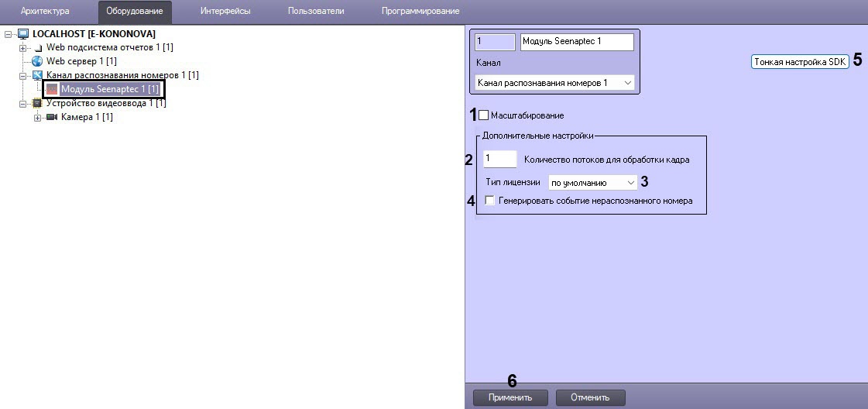Open the Канал dropdown list
Screen dimensions: 868x409
tap(554, 82)
